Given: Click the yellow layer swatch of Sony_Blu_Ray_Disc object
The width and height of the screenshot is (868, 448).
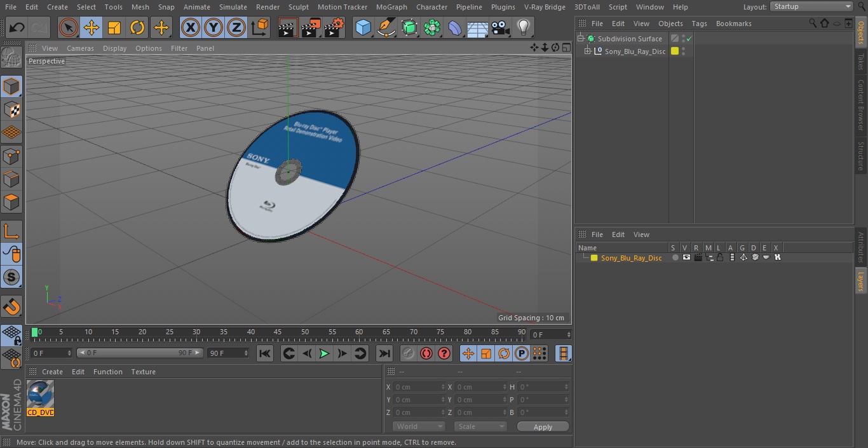Looking at the screenshot, I should tap(675, 51).
